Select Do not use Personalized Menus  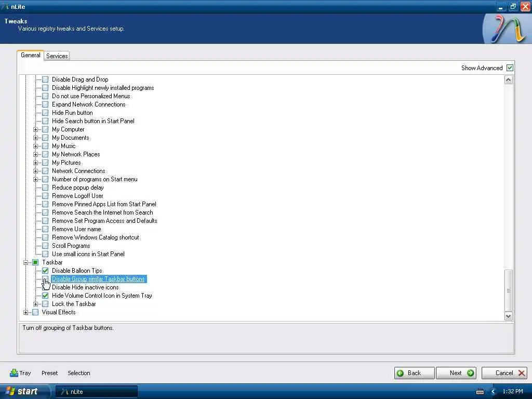[x=91, y=96]
